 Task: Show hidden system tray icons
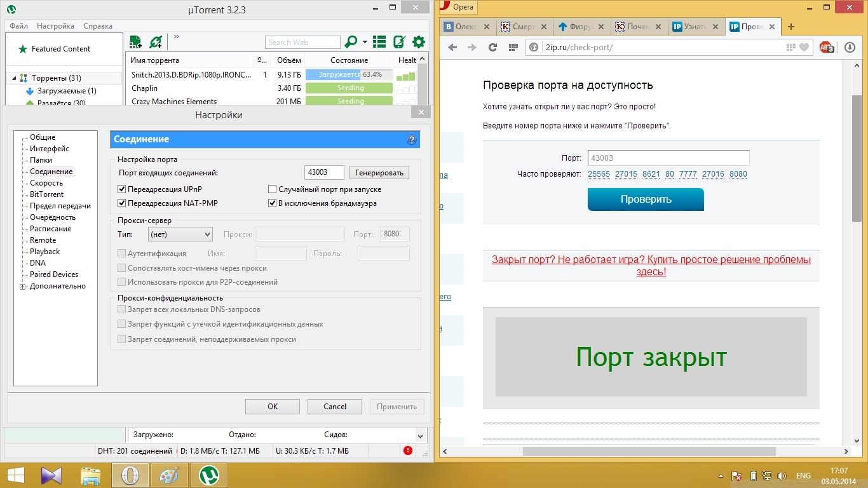(x=722, y=475)
